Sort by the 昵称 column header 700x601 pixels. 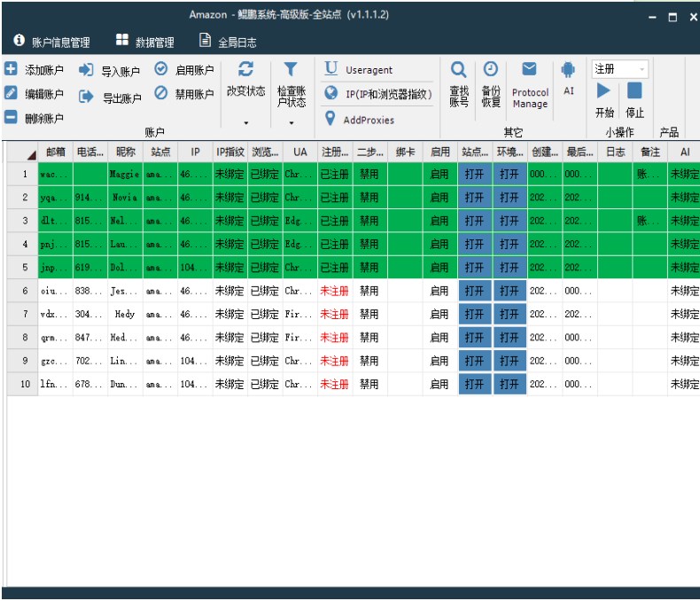[126, 152]
